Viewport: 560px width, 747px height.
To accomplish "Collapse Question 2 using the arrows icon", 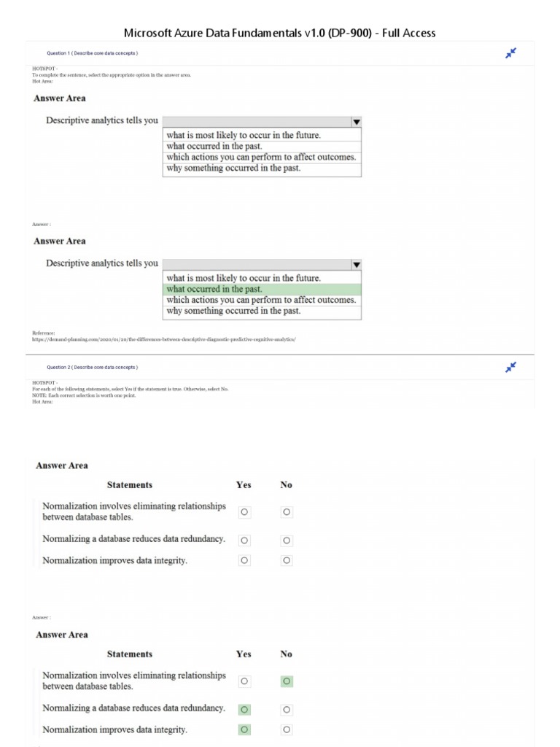I will tap(511, 367).
